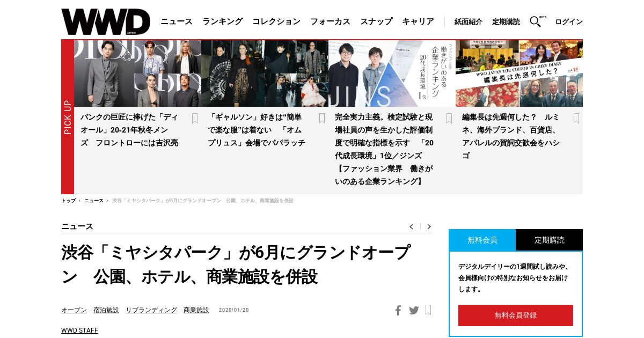The height and width of the screenshot is (338, 644).
Task: Open the editor diary vol.20 thumbnail
Action: click(x=519, y=74)
